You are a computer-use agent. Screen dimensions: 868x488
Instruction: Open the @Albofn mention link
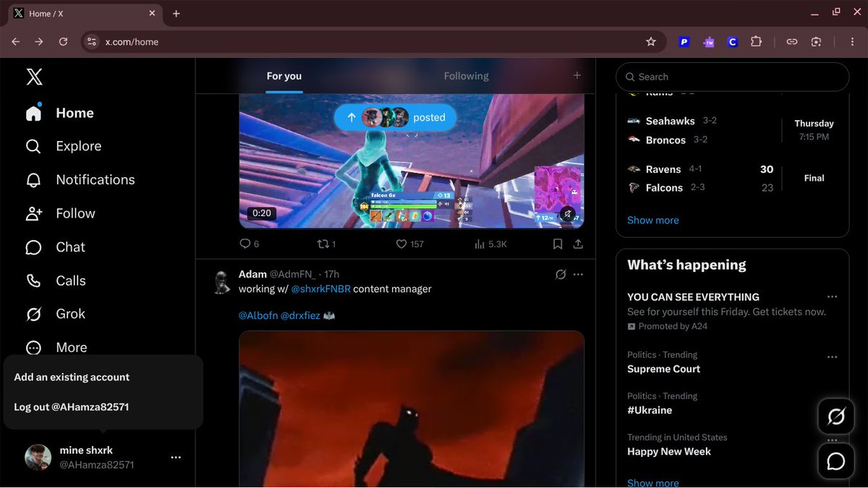point(258,316)
